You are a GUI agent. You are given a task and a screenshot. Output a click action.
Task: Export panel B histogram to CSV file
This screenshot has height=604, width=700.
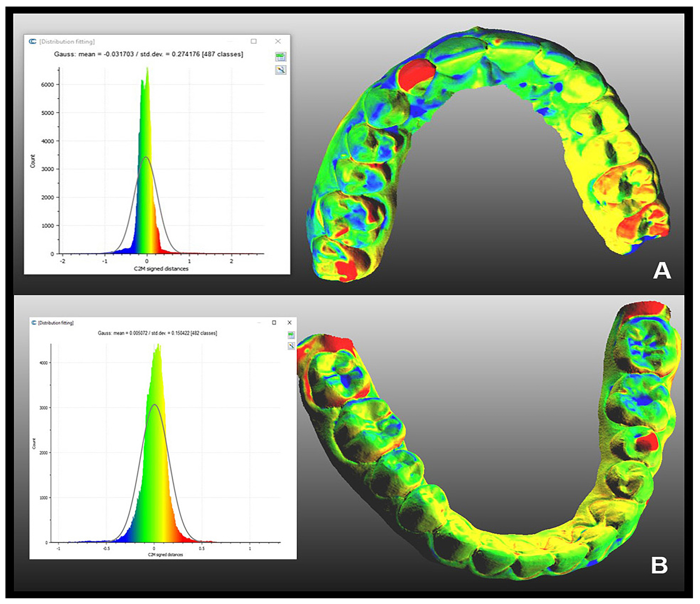point(291,335)
